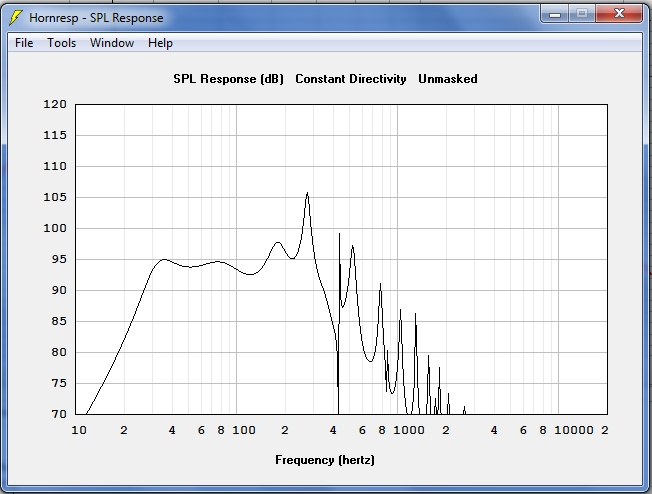This screenshot has width=652, height=494.
Task: Click the 1000 label on frequency axis
Action: (x=409, y=430)
